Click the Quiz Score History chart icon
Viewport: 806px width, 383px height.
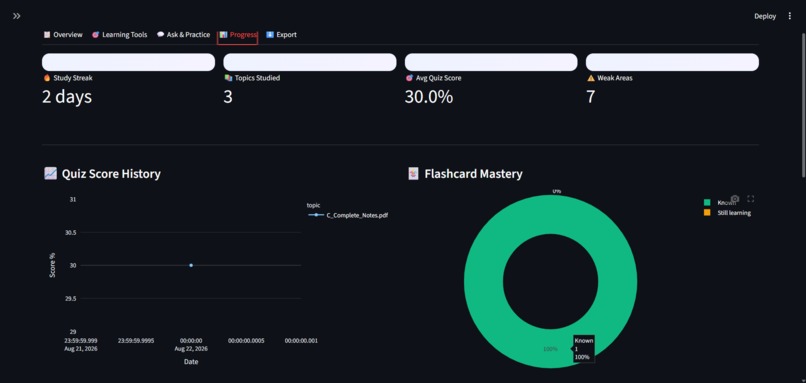[50, 174]
